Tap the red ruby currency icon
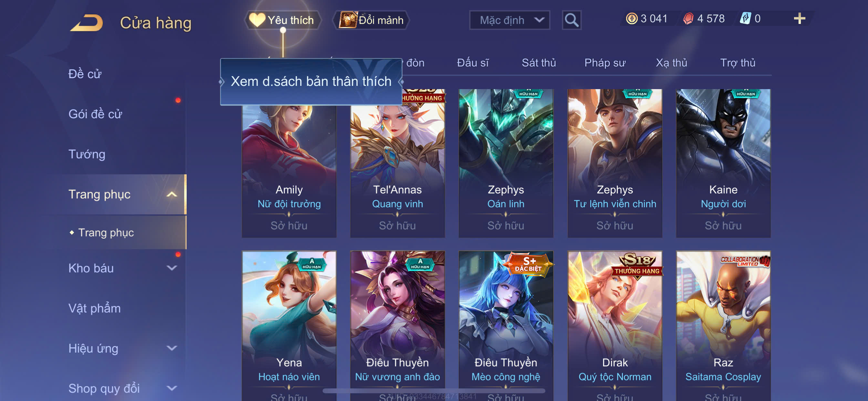868x401 pixels. point(688,18)
